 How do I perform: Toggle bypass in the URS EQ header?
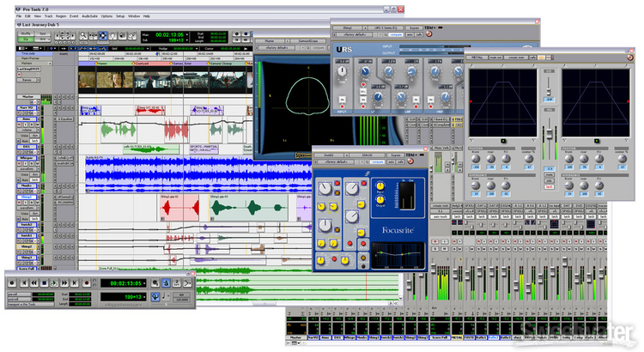coord(414,28)
